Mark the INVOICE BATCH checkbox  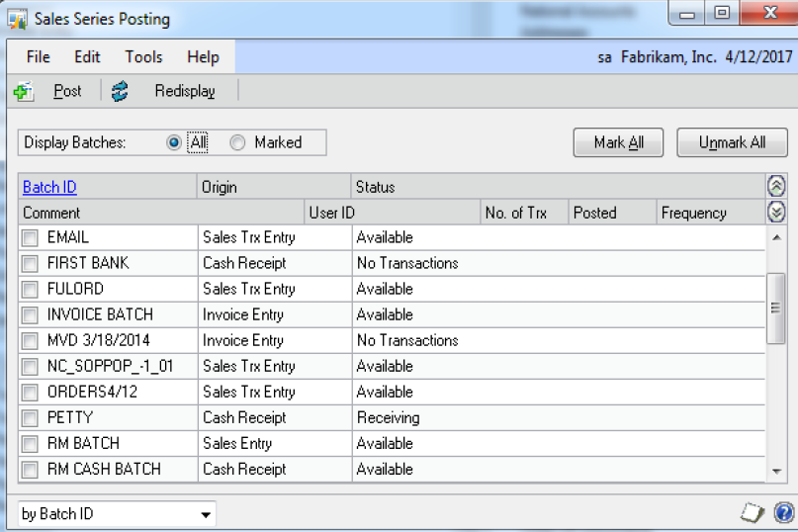tap(31, 315)
